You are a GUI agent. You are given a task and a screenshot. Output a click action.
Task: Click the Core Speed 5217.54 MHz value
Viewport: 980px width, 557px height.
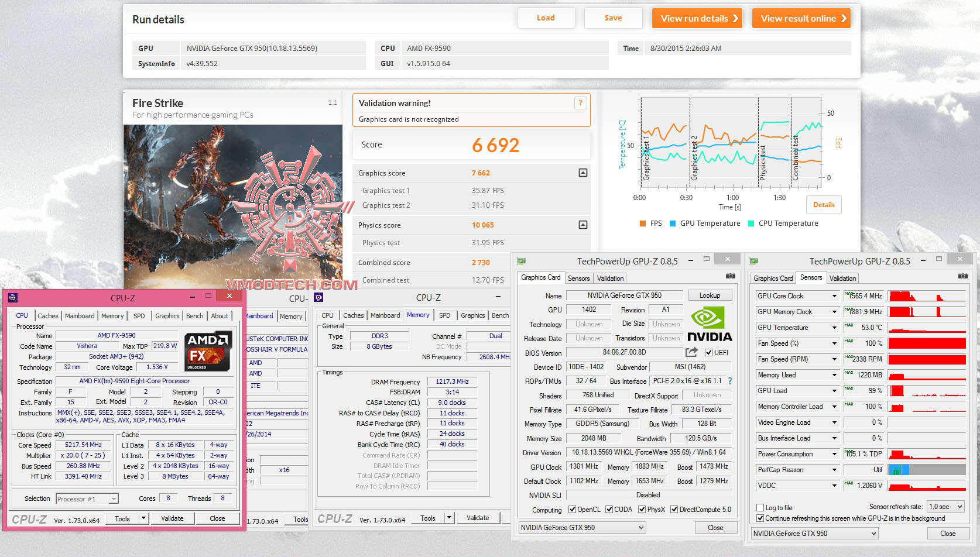click(83, 445)
